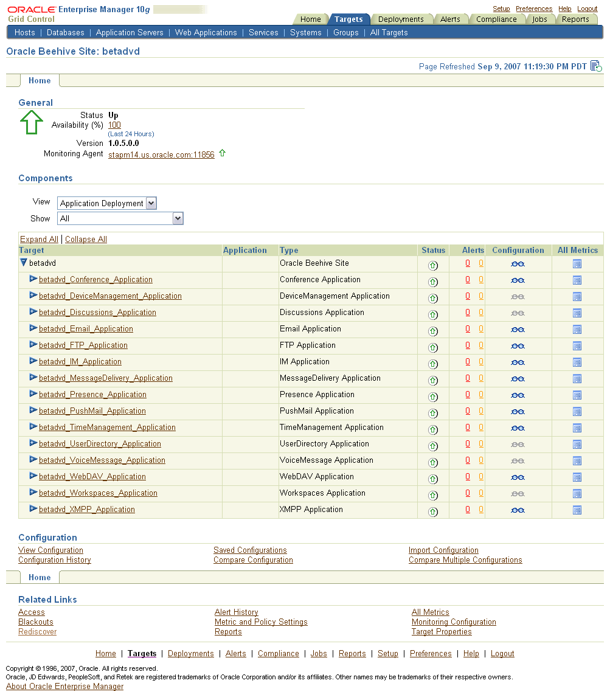Expand the betadvd_XMPP_Application node

pyautogui.click(x=33, y=508)
